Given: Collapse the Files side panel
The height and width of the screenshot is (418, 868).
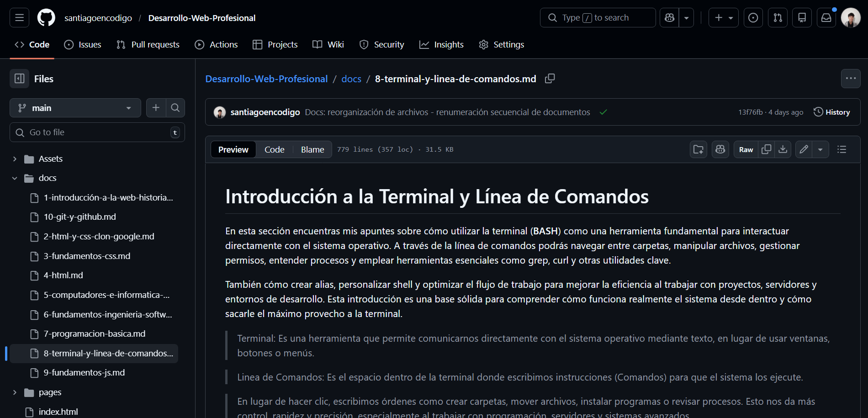Looking at the screenshot, I should [x=19, y=79].
